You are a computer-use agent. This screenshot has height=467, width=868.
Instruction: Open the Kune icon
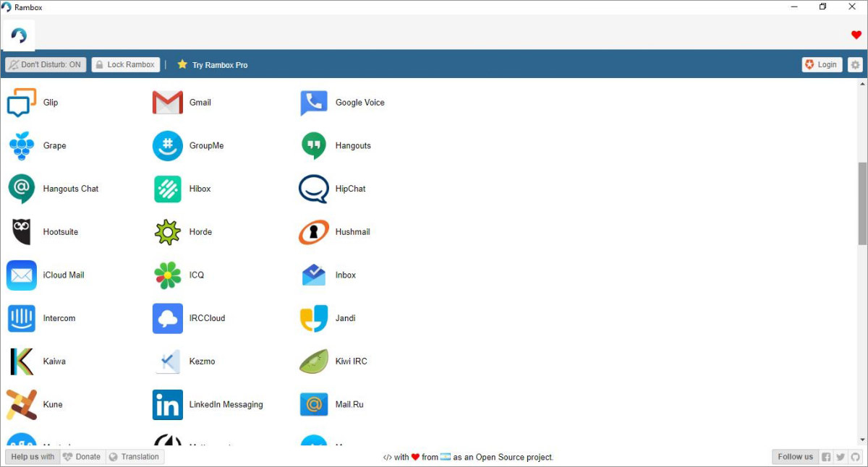coord(22,405)
